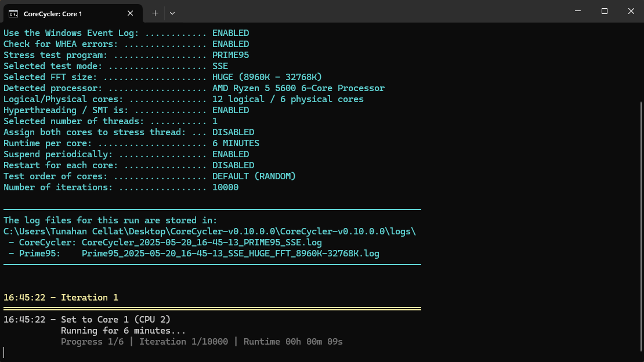This screenshot has height=362, width=644.
Task: Click 'Hyperthreading / SMT is' label
Action: click(66, 110)
